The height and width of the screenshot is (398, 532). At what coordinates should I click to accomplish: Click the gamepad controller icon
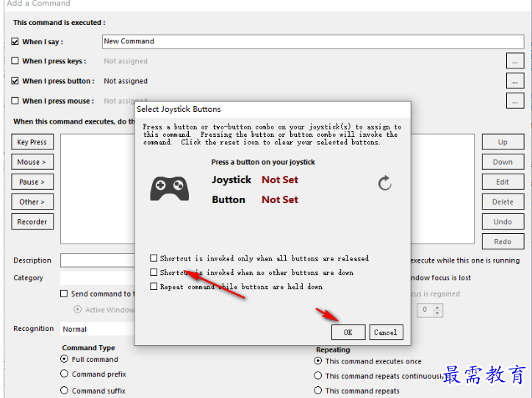click(169, 188)
